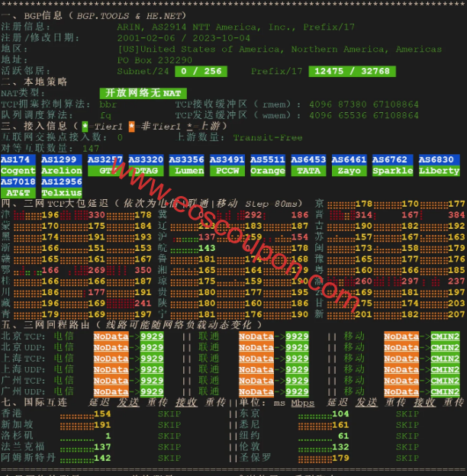Click the AS6830 badge above Liberty
The height and width of the screenshot is (476, 467).
(x=440, y=159)
